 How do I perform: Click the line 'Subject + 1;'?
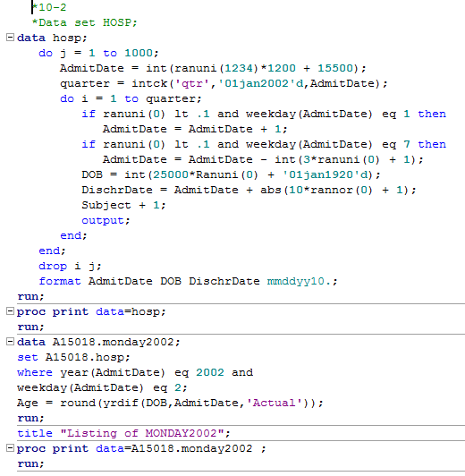123,205
